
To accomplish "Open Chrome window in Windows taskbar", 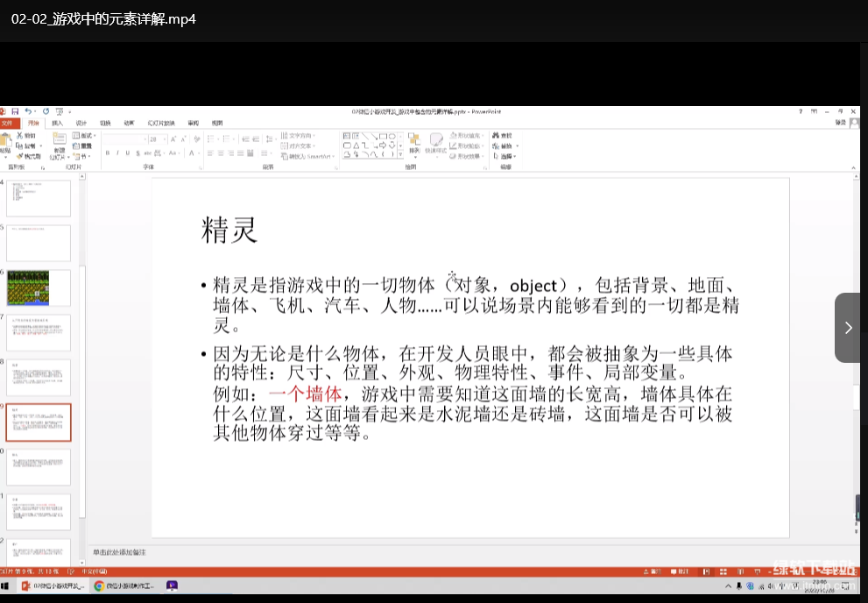I will pos(124,585).
